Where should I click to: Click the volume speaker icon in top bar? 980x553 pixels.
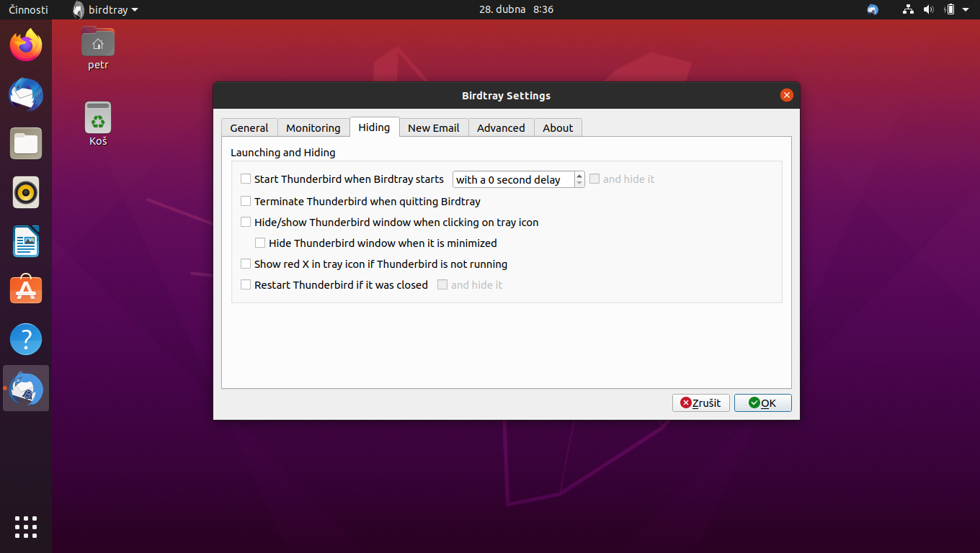pyautogui.click(x=928, y=9)
